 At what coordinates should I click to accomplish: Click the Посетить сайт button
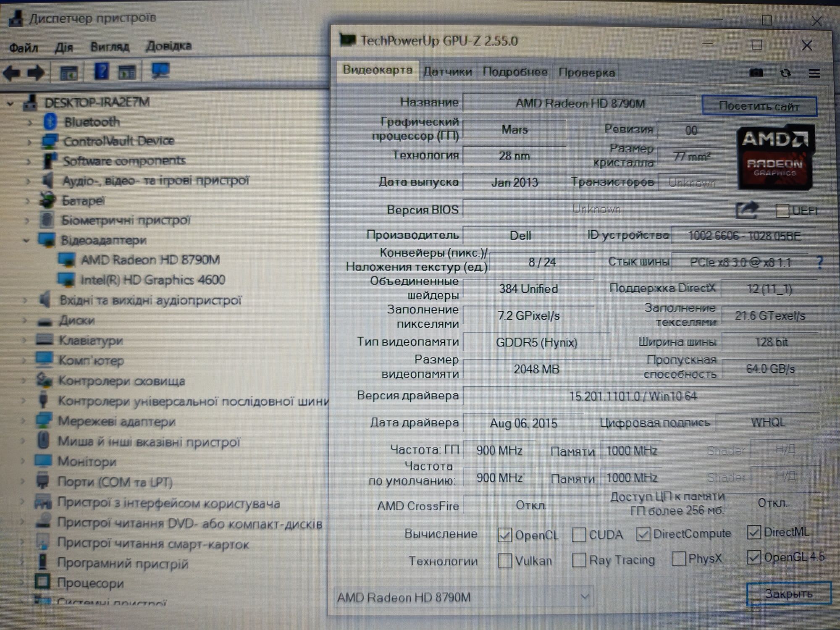[x=759, y=106]
